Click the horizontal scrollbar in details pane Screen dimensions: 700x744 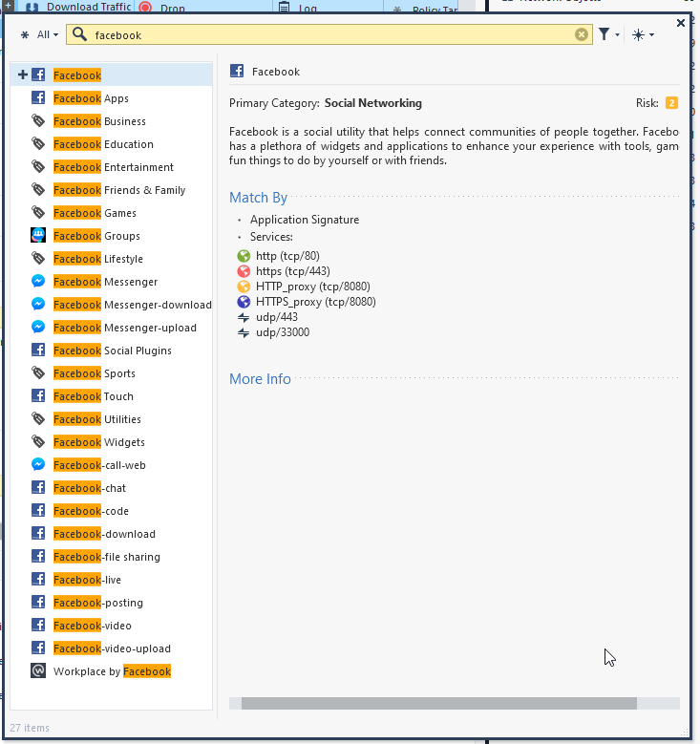[x=439, y=703]
